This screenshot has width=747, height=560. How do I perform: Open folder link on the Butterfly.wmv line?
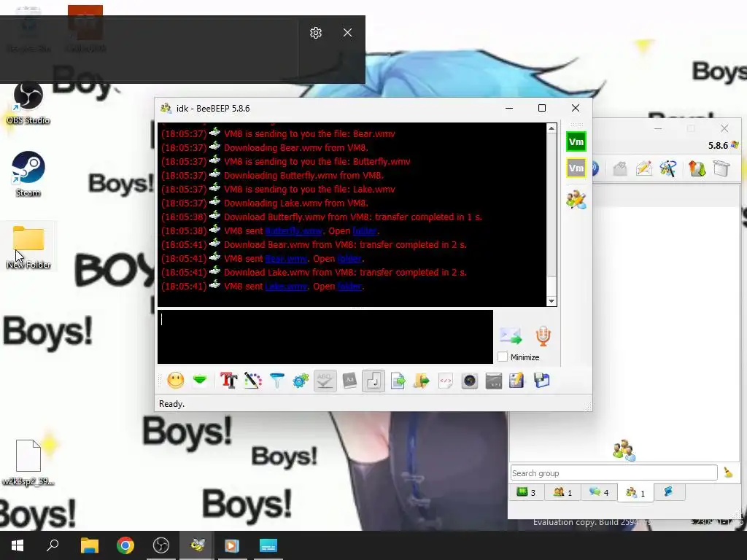point(365,231)
